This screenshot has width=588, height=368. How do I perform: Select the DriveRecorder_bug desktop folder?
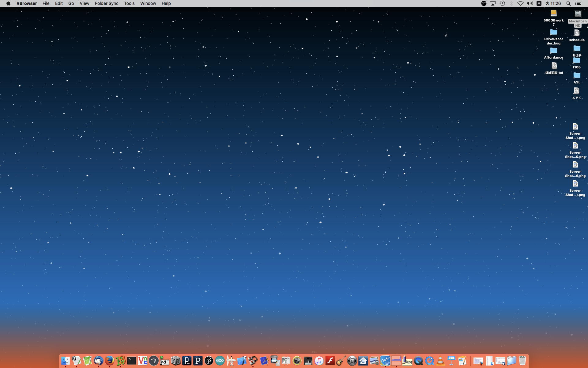point(553,33)
